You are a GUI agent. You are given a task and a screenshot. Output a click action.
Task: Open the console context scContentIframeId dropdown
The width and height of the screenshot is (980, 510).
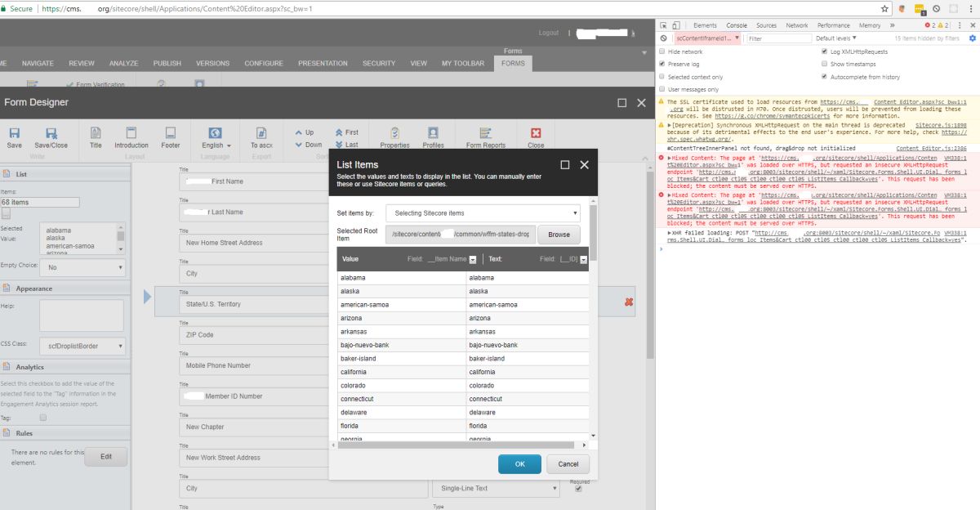(x=707, y=38)
